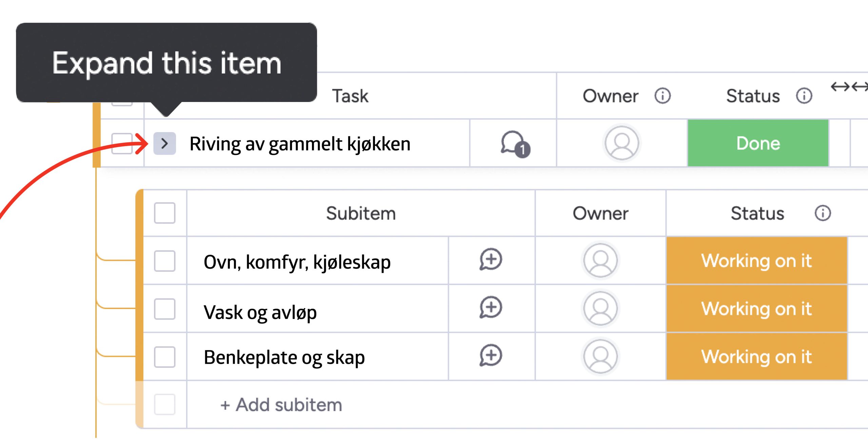This screenshot has height=448, width=868.
Task: Select all subitems header checkbox
Action: pyautogui.click(x=164, y=213)
